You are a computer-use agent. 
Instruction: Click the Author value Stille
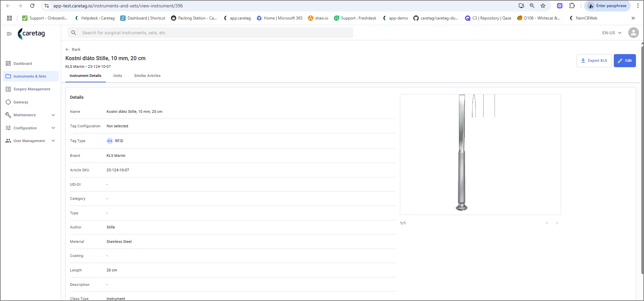(x=111, y=227)
